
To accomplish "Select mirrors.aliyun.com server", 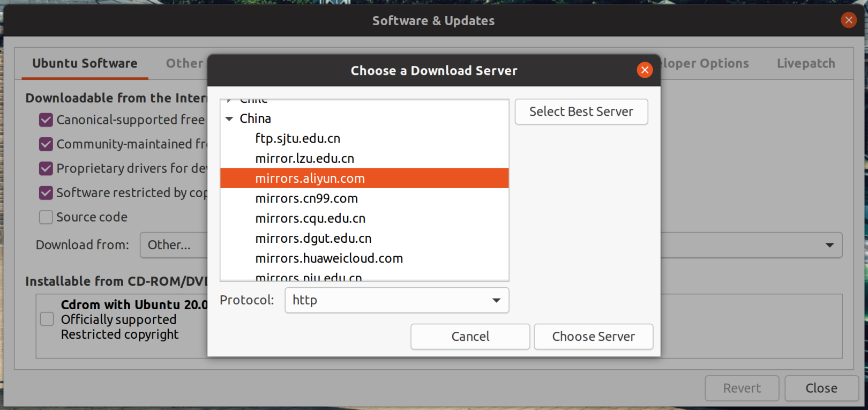I will (x=364, y=178).
